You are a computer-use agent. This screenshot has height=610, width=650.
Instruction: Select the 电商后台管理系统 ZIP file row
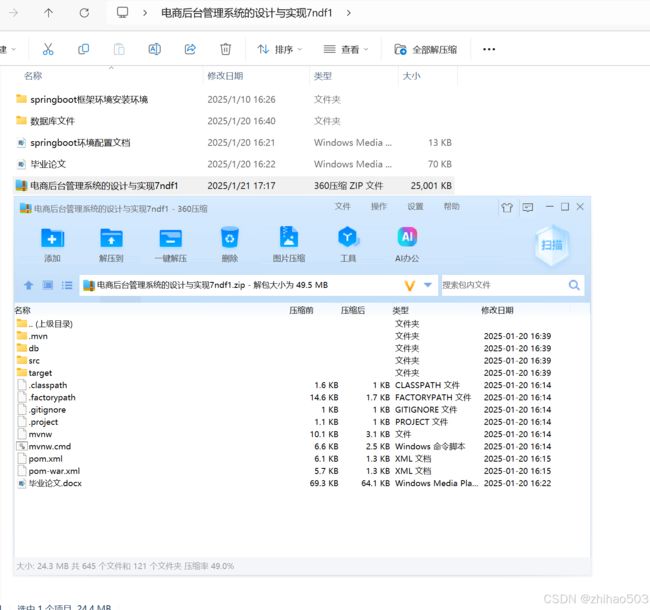pyautogui.click(x=234, y=186)
